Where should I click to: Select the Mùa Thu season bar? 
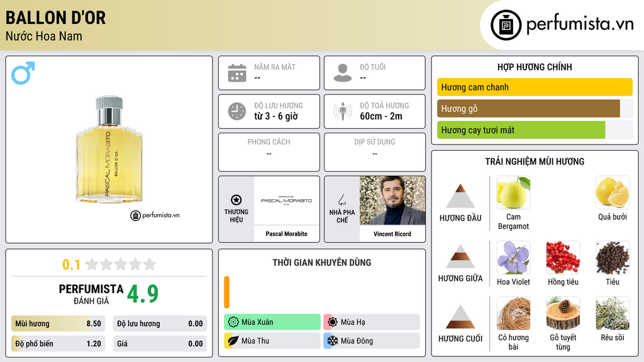pyautogui.click(x=272, y=341)
